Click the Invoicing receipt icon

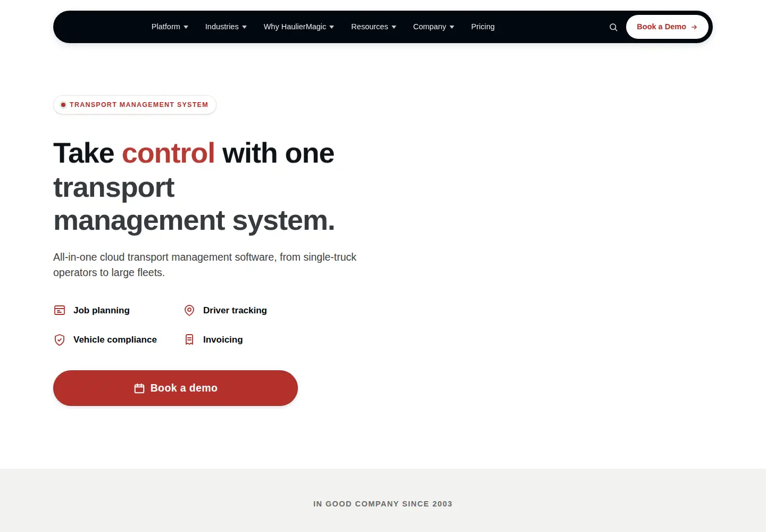(x=189, y=339)
